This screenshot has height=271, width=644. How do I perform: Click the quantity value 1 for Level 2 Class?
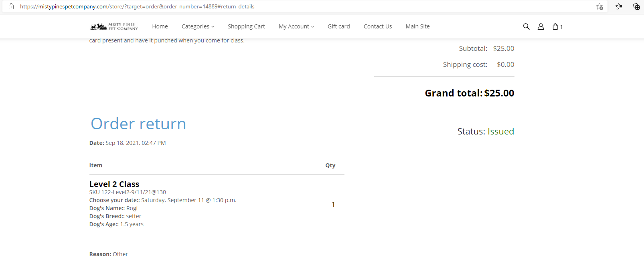click(x=333, y=205)
